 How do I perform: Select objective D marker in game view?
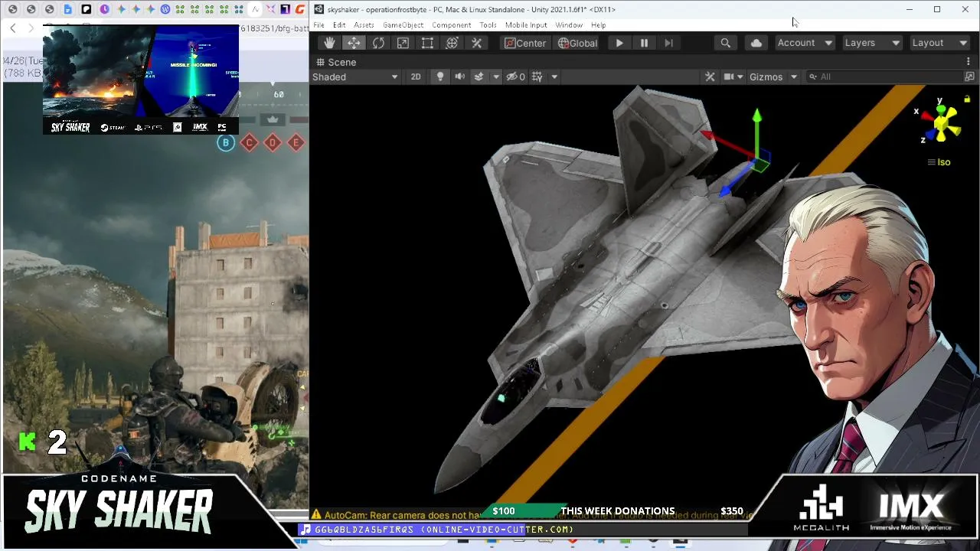[x=273, y=142]
